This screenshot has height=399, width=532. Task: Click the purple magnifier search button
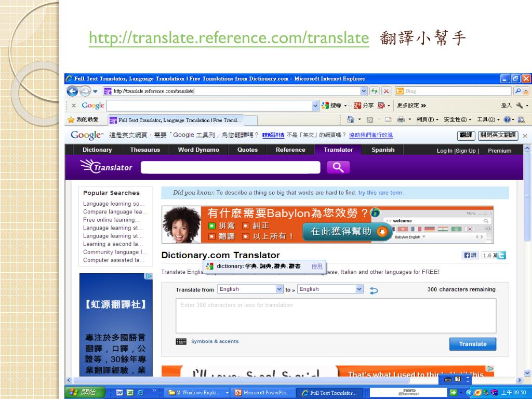pyautogui.click(x=338, y=167)
